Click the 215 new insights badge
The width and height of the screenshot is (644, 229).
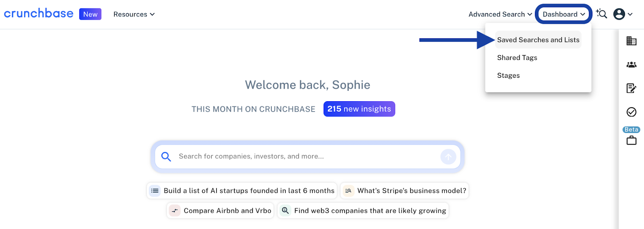[x=359, y=109]
